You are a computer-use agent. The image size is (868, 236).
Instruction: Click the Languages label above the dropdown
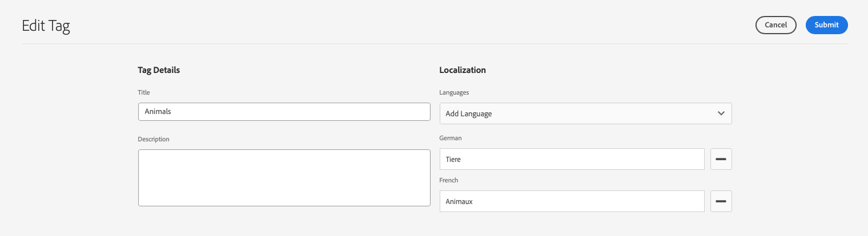pos(454,92)
